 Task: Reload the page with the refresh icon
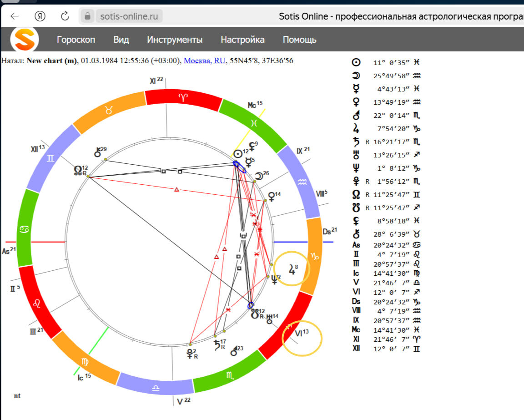pos(65,16)
